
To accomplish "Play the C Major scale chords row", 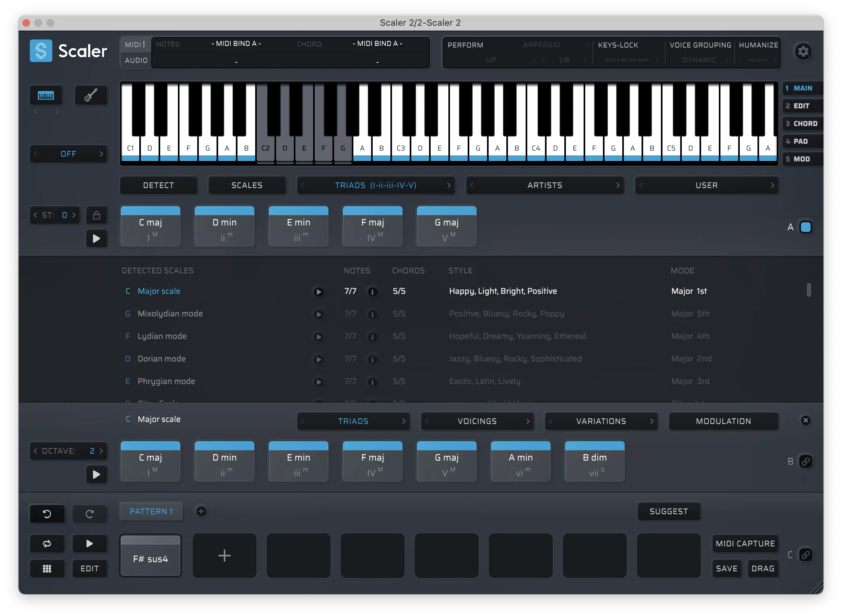I will point(97,474).
